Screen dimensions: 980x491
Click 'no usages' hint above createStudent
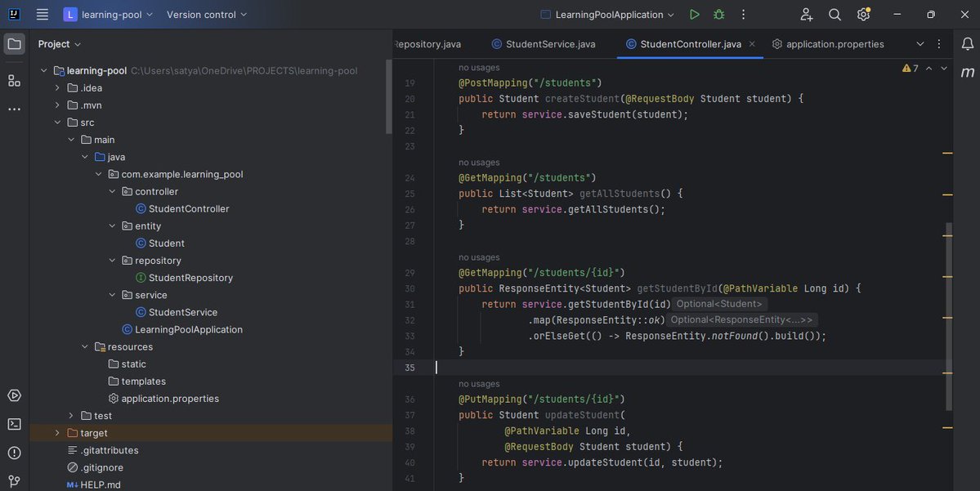pos(479,68)
